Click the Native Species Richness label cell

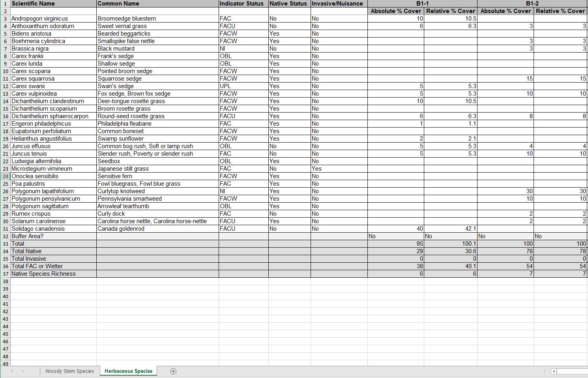click(x=53, y=274)
